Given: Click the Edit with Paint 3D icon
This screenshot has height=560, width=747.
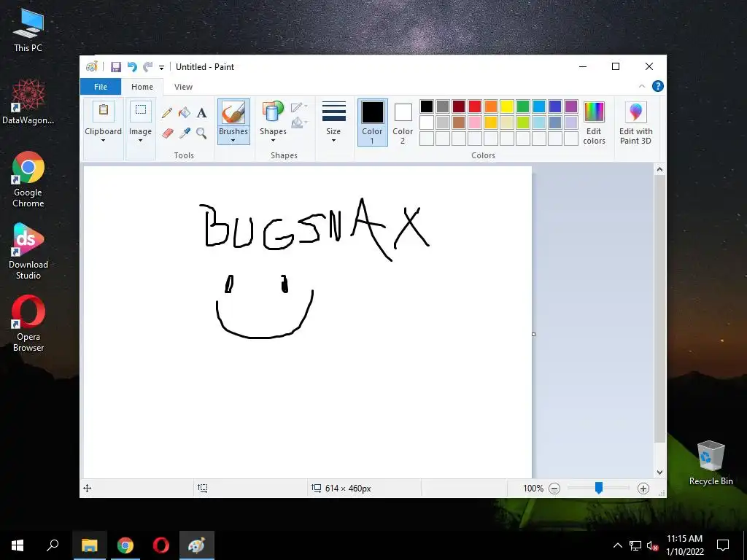Looking at the screenshot, I should click(636, 112).
